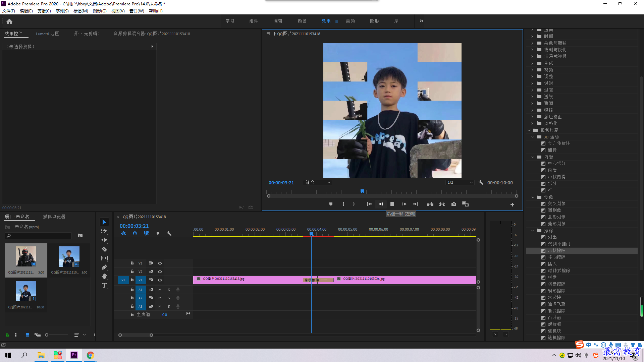Select the Razor tool

pyautogui.click(x=104, y=249)
